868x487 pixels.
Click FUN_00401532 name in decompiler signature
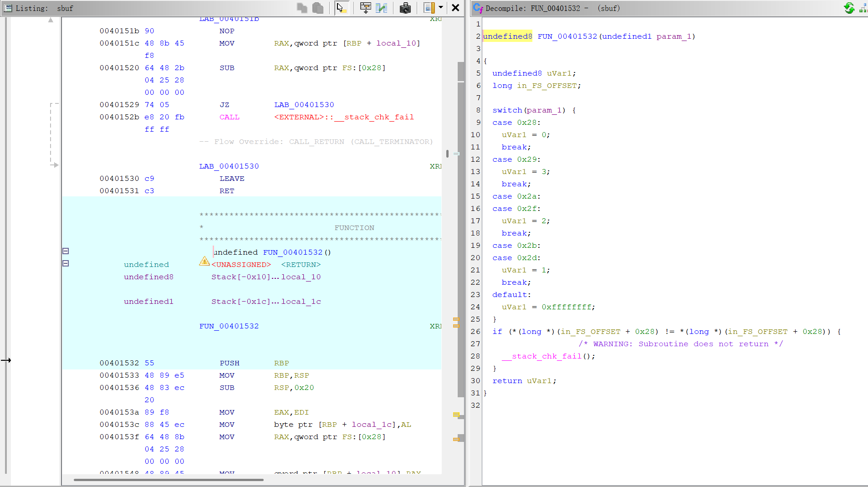point(567,36)
